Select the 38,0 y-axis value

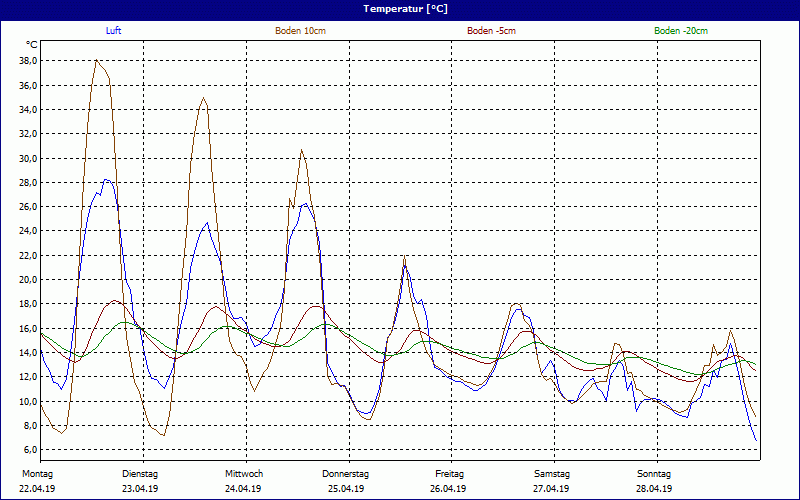(x=28, y=61)
